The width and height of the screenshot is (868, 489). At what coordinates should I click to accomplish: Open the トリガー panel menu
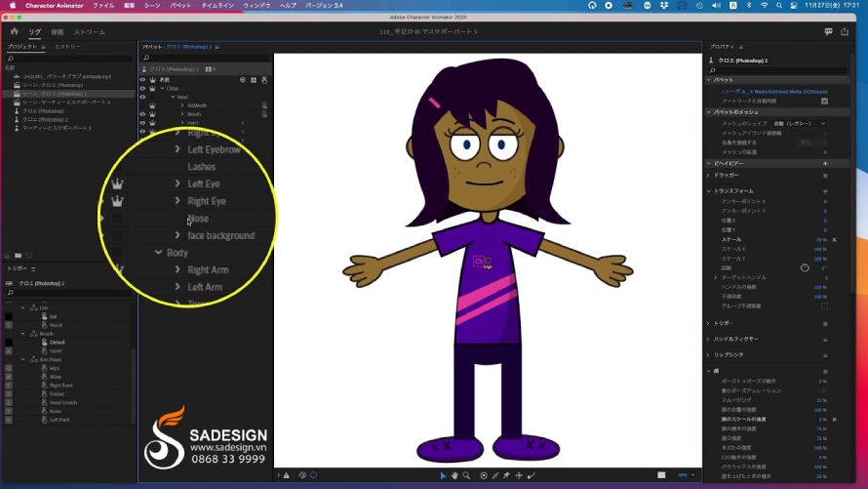coord(33,268)
